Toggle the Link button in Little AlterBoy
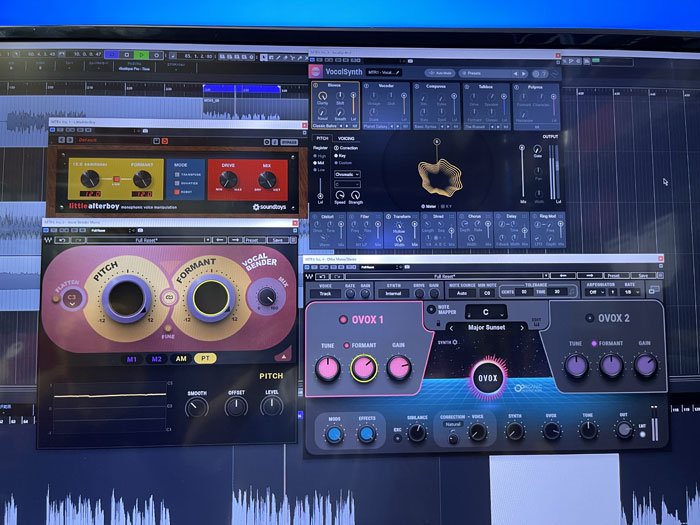 (x=116, y=179)
